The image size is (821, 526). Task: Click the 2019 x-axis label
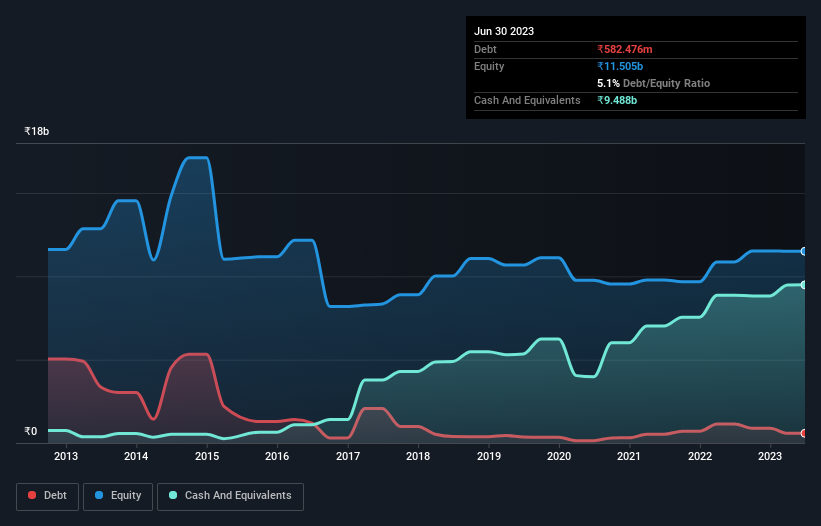coord(489,456)
